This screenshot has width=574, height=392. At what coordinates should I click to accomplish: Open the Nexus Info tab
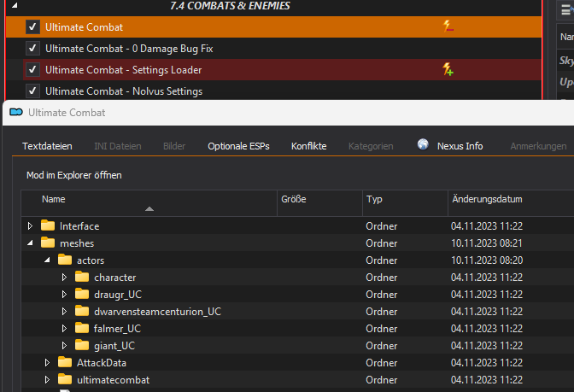click(x=460, y=146)
